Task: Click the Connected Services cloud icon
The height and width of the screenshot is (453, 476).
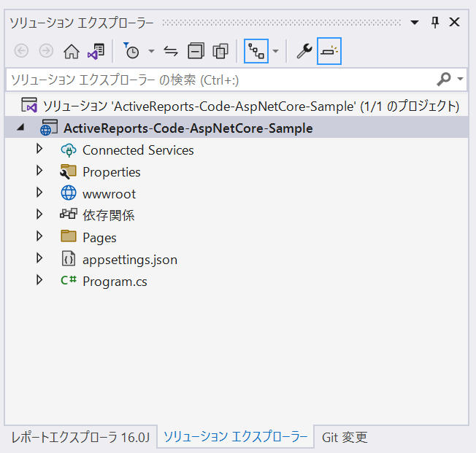Action: click(69, 150)
